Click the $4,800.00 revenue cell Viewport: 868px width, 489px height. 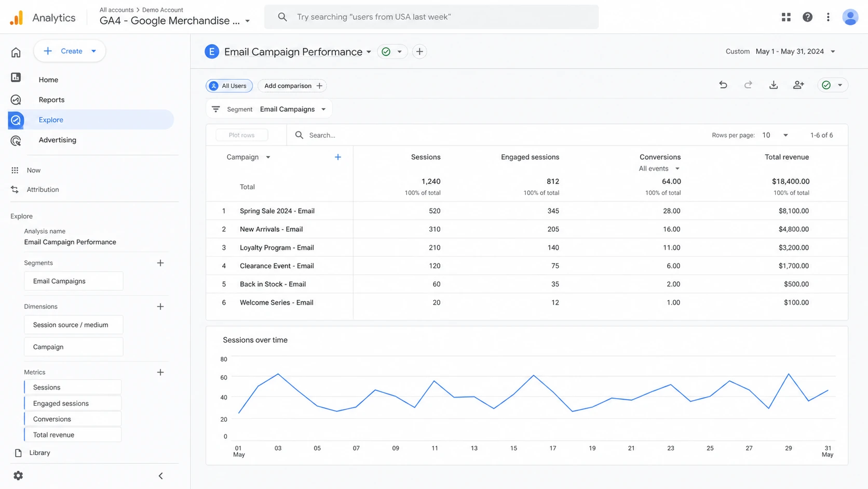point(793,229)
